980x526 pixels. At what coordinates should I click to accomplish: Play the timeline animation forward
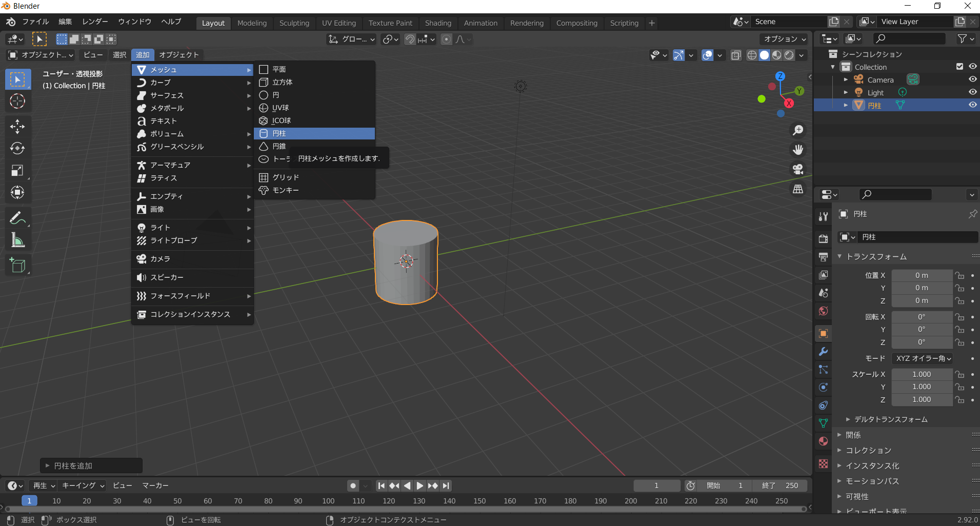click(420, 485)
